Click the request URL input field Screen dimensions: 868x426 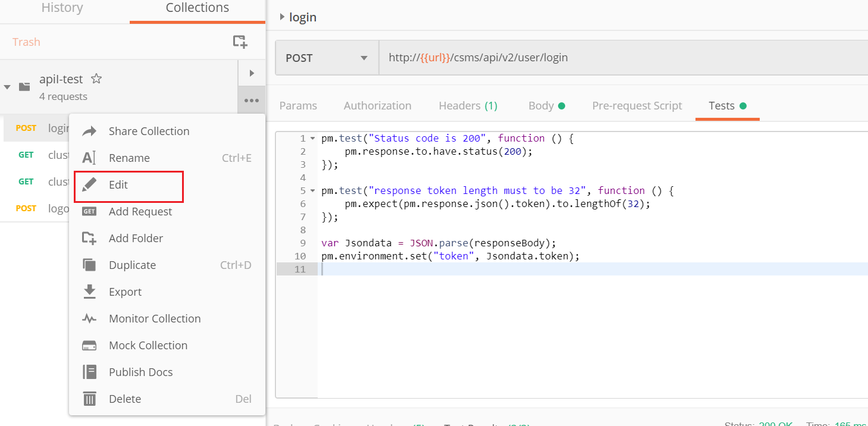tap(623, 58)
